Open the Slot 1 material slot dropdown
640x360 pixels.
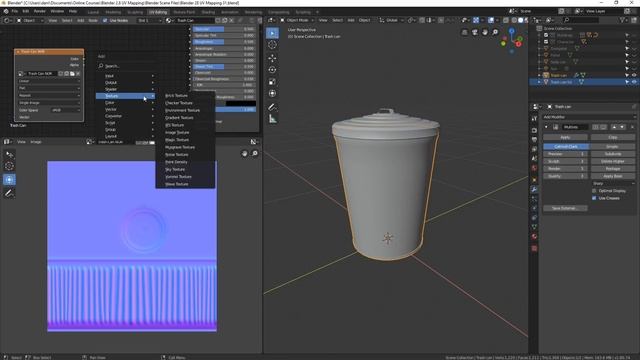(x=149, y=20)
